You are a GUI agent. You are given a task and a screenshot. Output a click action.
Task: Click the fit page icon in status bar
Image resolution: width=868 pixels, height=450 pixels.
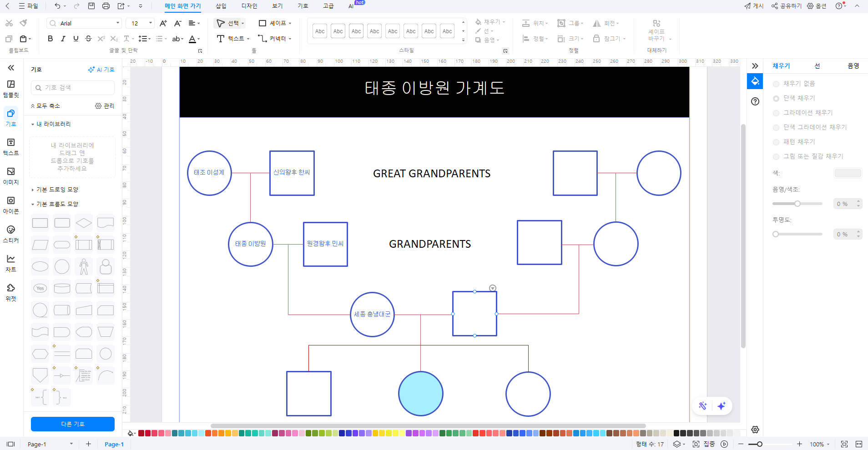click(844, 444)
